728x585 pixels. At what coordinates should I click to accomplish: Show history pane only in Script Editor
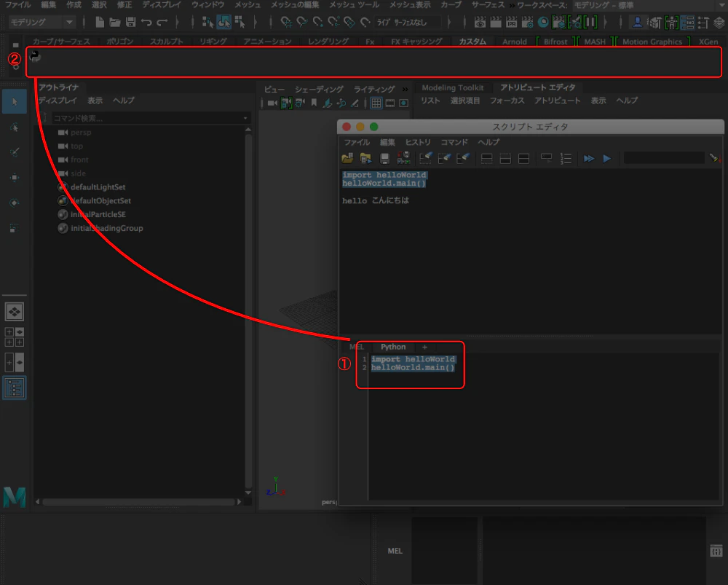coord(486,159)
